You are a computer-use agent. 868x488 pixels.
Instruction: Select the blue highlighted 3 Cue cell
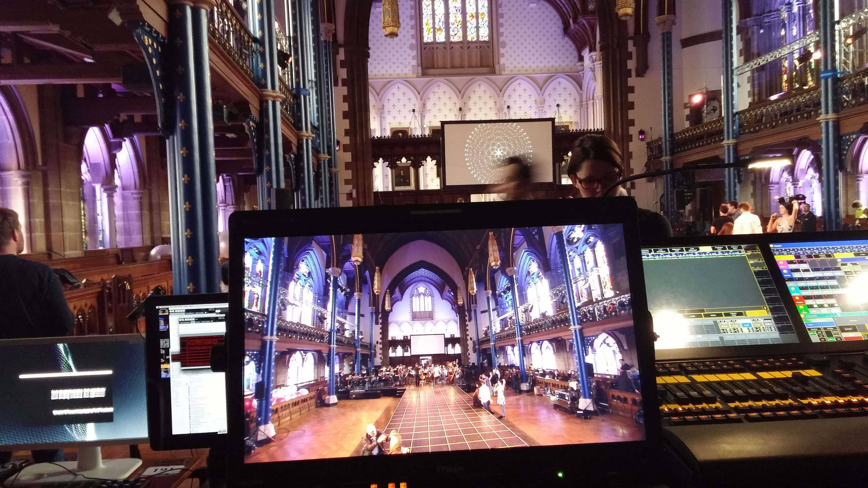[x=747, y=325]
